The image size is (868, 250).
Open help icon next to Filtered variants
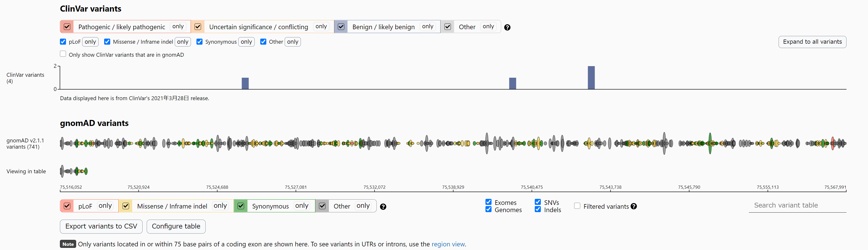633,206
